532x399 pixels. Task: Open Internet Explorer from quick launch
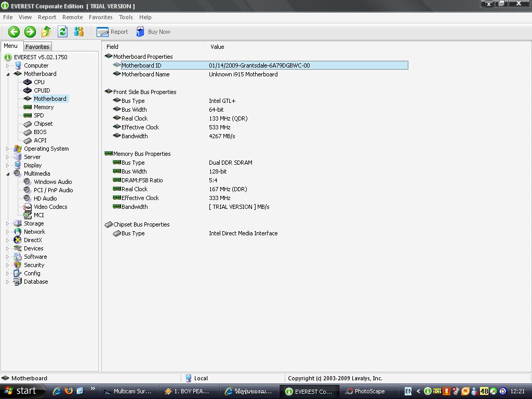click(57, 391)
